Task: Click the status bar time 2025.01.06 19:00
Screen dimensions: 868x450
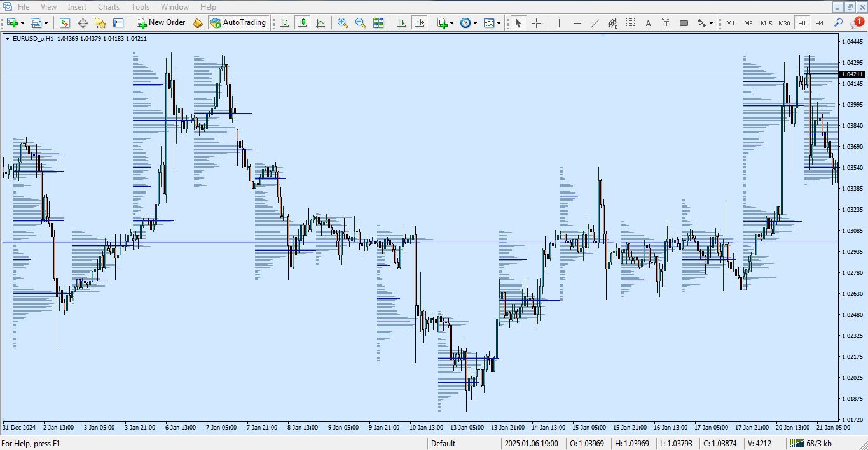Action: click(531, 444)
